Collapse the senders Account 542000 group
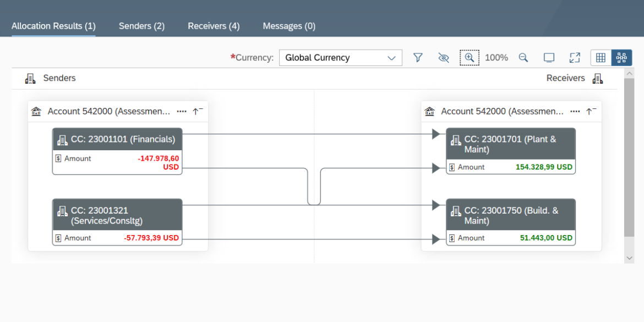Viewport: 644px width, 322px height. click(x=198, y=111)
